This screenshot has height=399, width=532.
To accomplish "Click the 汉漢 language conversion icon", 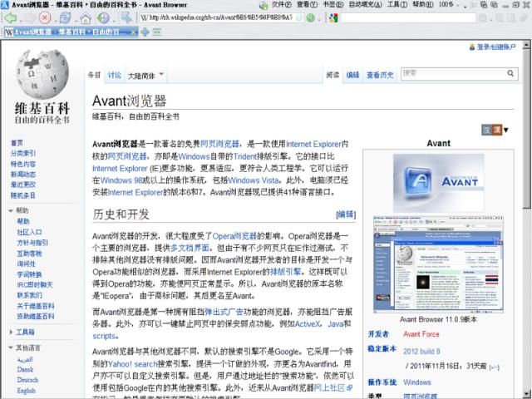I will click(x=493, y=130).
